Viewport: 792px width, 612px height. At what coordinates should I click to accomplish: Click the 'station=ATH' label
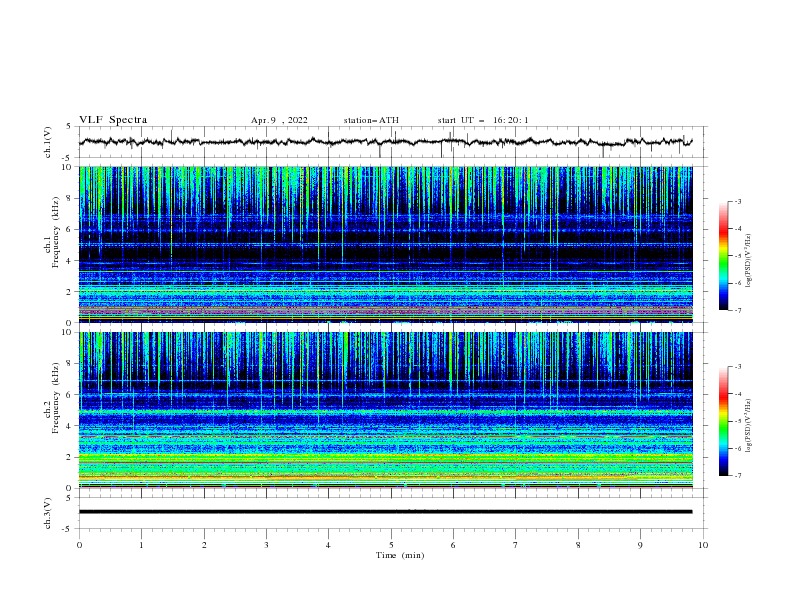click(x=371, y=120)
